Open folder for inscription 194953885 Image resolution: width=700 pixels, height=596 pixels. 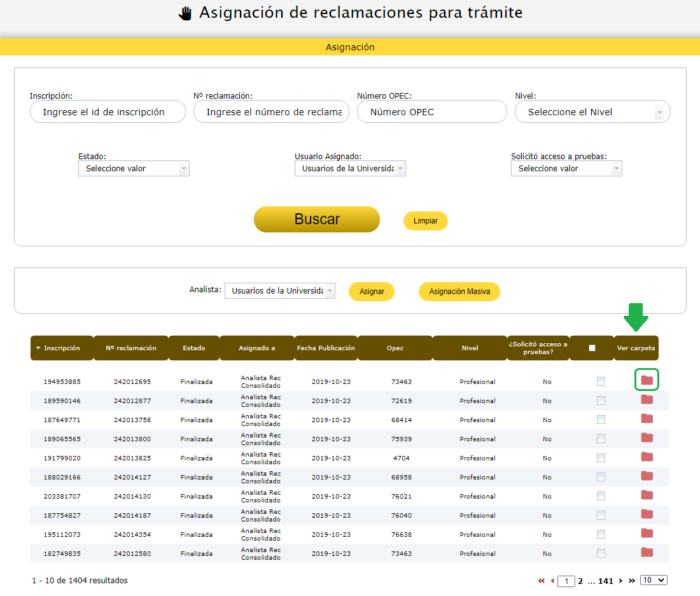coord(647,380)
